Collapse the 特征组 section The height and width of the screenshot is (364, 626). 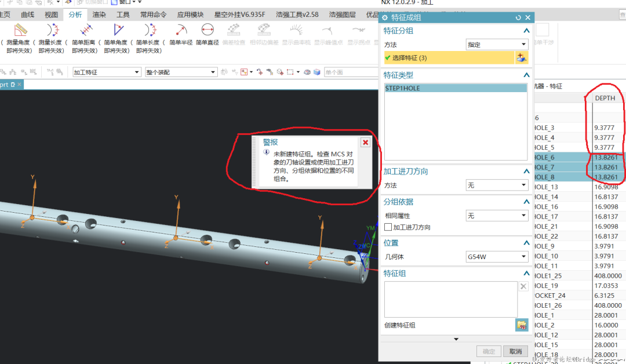(526, 274)
